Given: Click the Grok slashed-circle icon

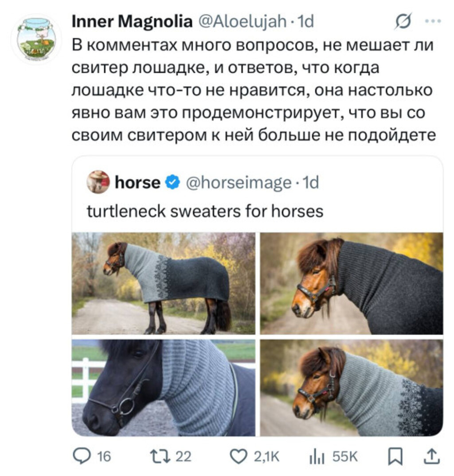Looking at the screenshot, I should [403, 22].
